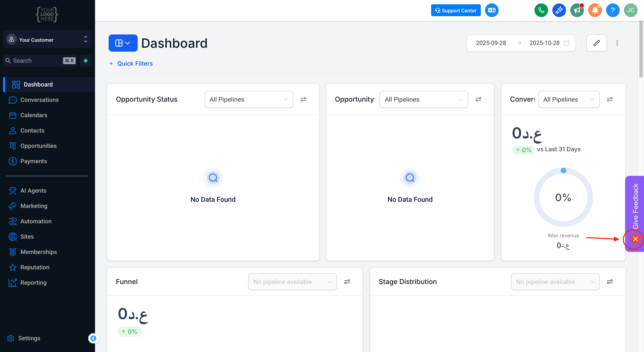The image size is (644, 352).
Task: Open the JC user avatar menu
Action: (631, 10)
